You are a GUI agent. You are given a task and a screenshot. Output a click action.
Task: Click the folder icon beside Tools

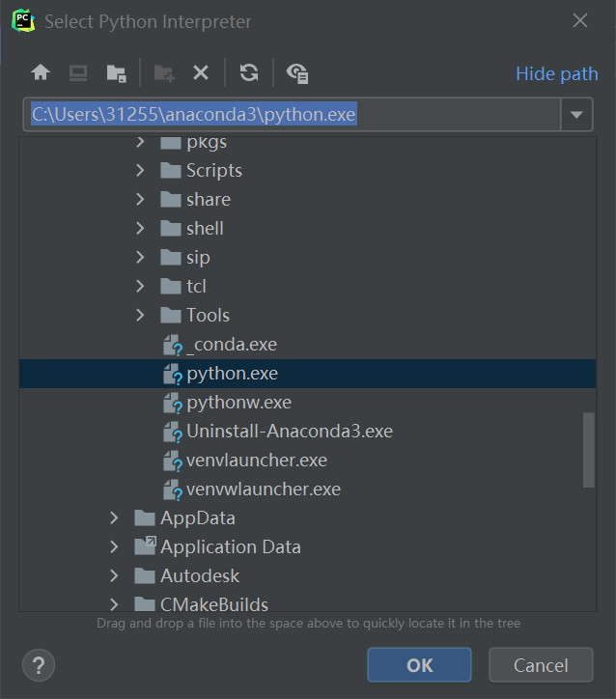point(170,315)
